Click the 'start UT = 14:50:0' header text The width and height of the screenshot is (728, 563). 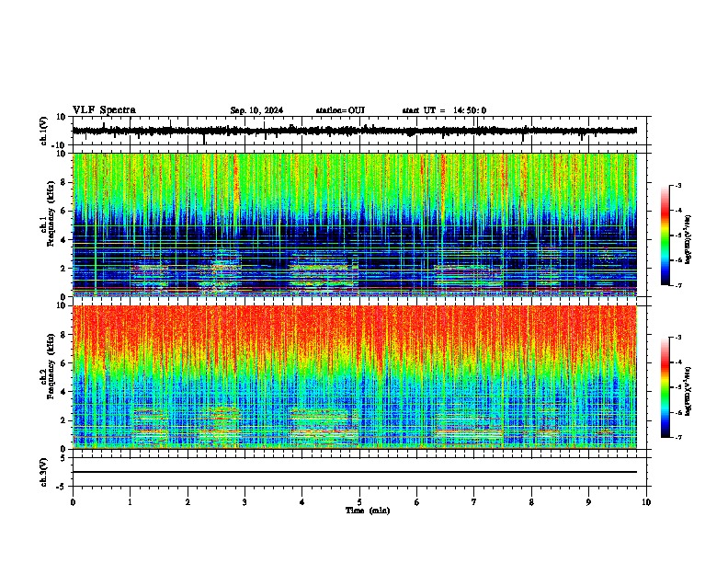coord(444,110)
